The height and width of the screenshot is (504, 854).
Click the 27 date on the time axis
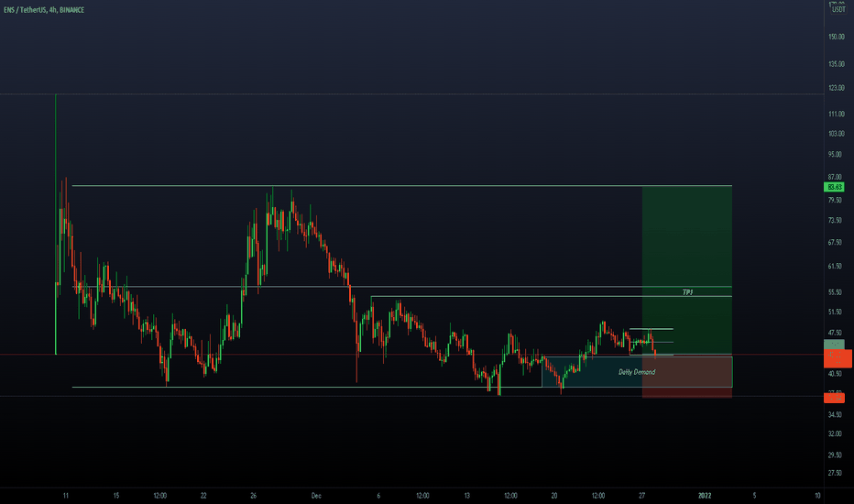coord(642,496)
